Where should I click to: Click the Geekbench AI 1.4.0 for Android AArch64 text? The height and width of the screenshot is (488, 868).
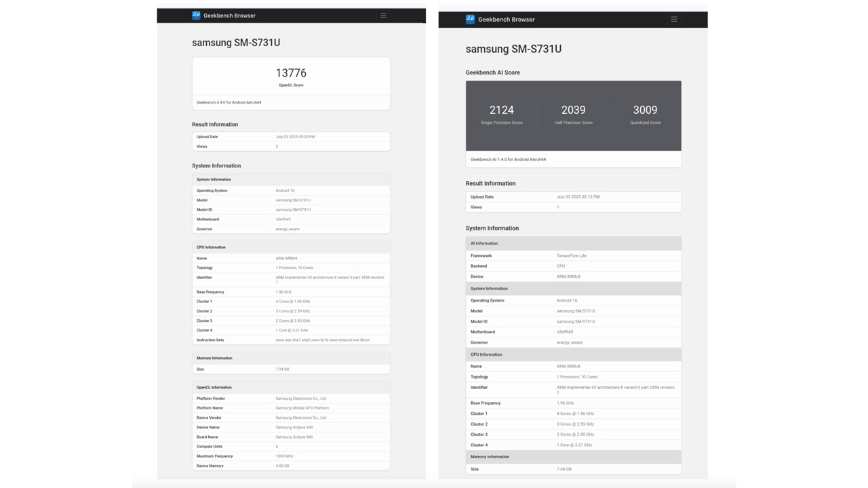pyautogui.click(x=508, y=159)
